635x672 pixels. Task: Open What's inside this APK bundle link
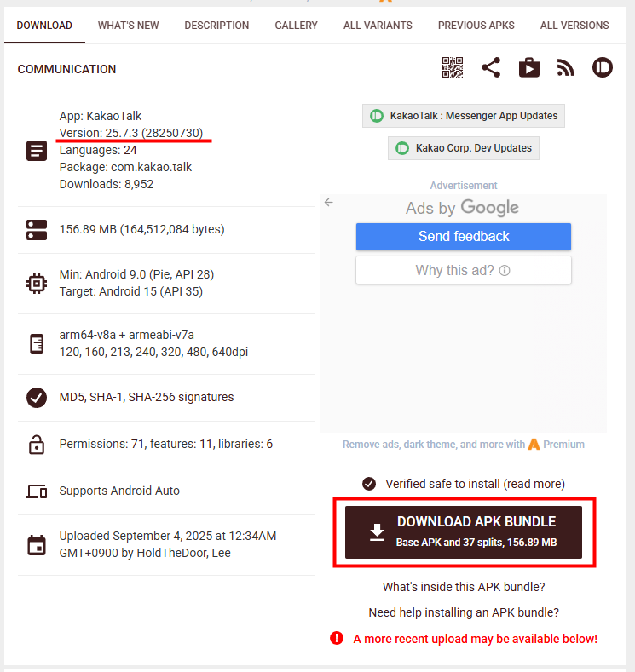[464, 587]
